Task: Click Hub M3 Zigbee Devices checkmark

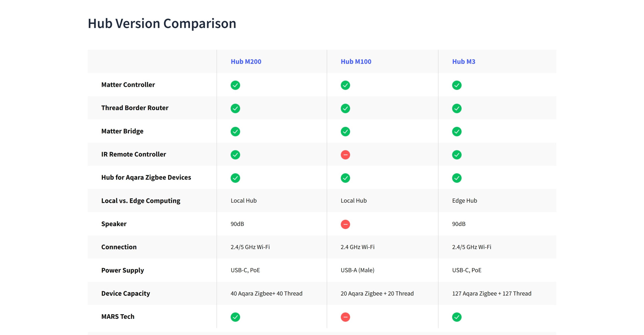Action: (457, 178)
